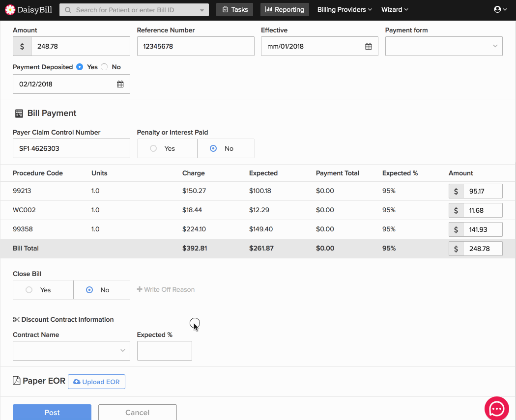Image resolution: width=516 pixels, height=420 pixels.
Task: Open the Tasks page
Action: 234,9
